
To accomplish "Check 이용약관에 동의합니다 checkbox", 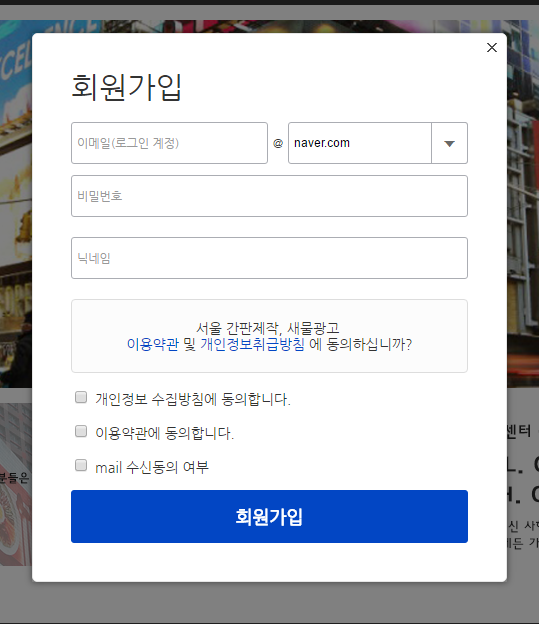I will (81, 431).
